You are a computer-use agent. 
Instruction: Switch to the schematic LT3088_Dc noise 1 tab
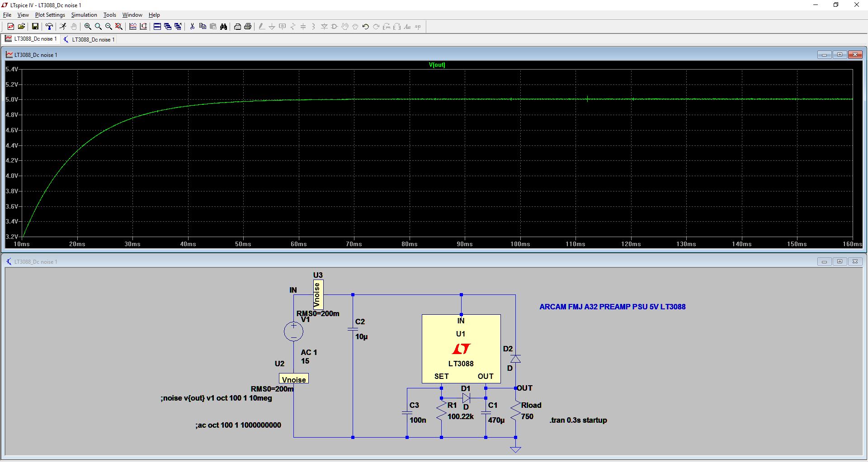89,39
